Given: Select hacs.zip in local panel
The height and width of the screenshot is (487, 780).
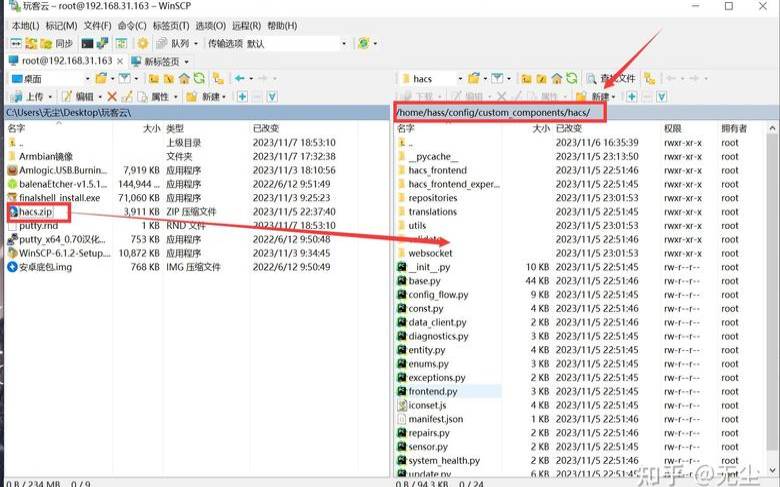Looking at the screenshot, I should [36, 212].
